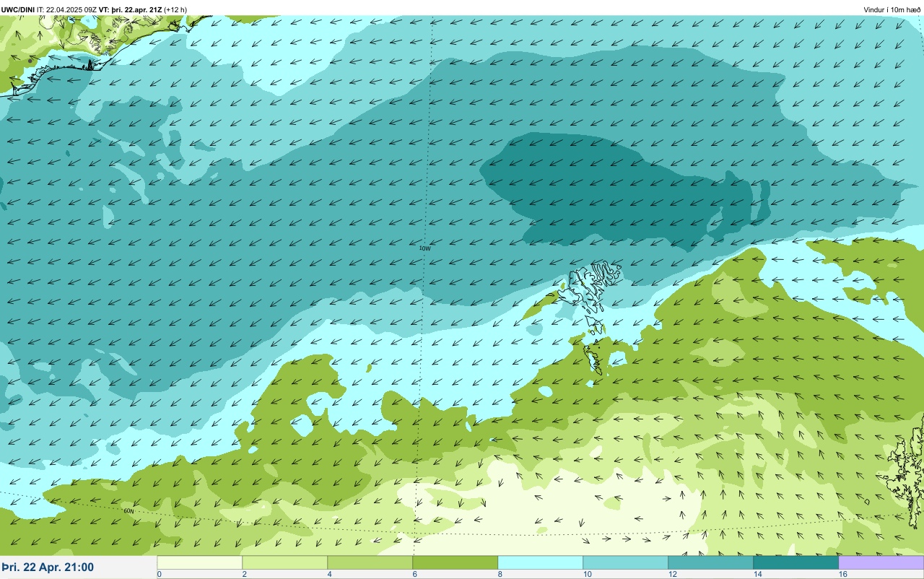Click the 'Þri. 22 Apr. 21:00' time label
This screenshot has width=924, height=579.
[x=48, y=567]
